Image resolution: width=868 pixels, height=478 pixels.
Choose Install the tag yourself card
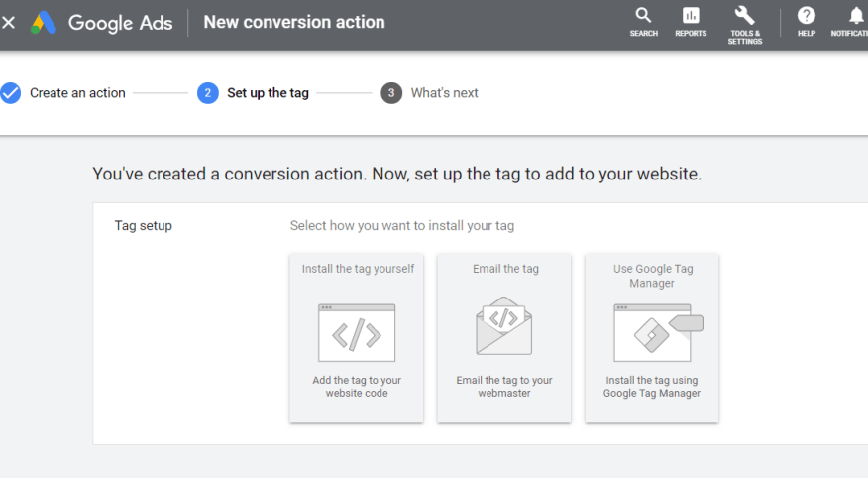(357, 338)
